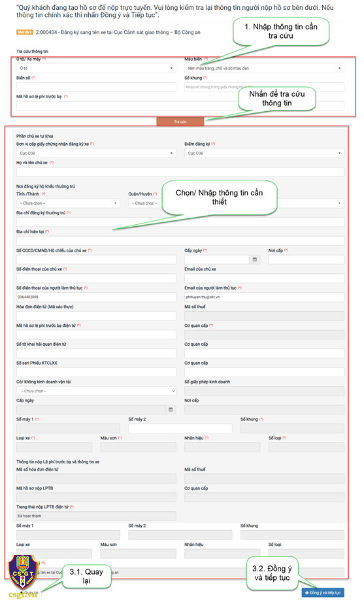Focus the Họ và tên chủ xe field
The image size is (364, 606).
(x=180, y=173)
